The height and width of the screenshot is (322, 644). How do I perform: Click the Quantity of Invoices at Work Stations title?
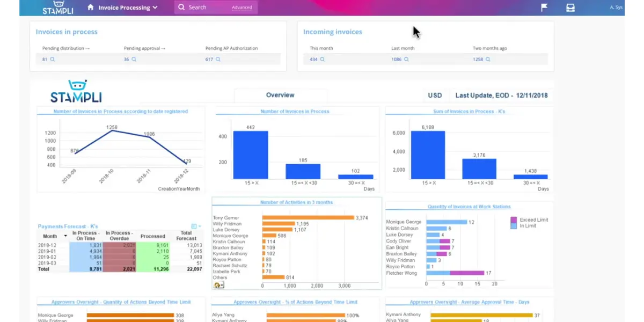pos(469,207)
